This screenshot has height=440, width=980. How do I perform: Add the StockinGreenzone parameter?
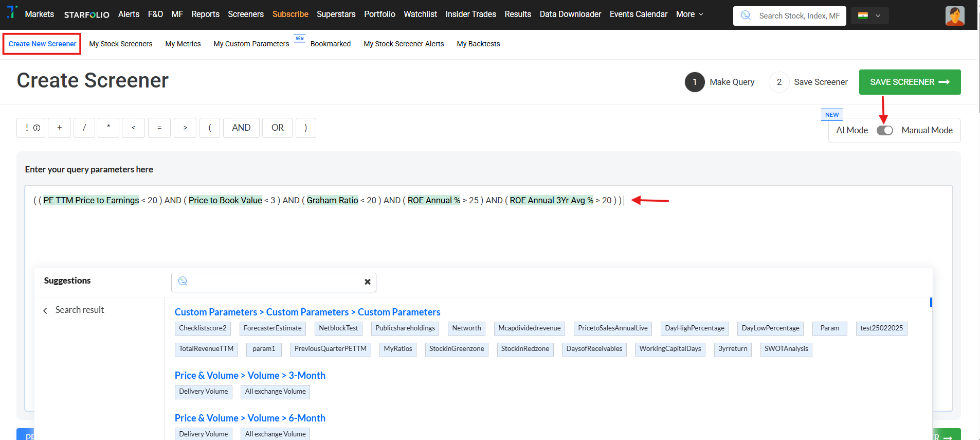pyautogui.click(x=457, y=349)
